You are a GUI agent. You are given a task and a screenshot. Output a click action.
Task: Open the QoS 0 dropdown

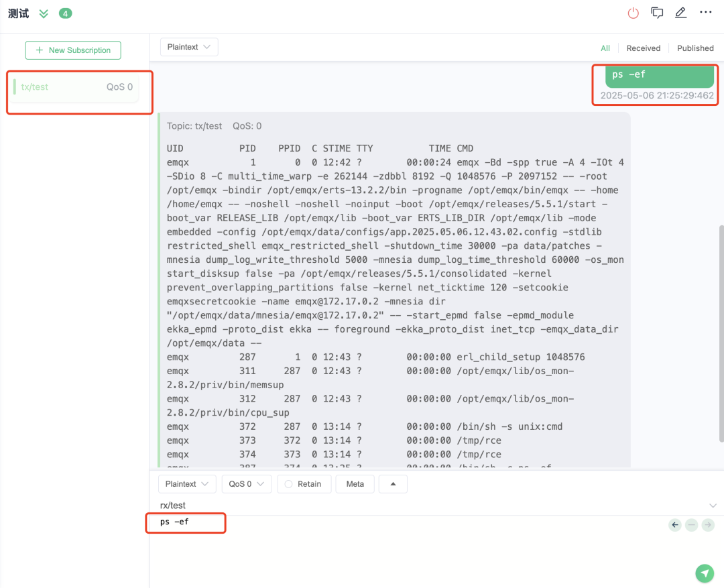(247, 484)
